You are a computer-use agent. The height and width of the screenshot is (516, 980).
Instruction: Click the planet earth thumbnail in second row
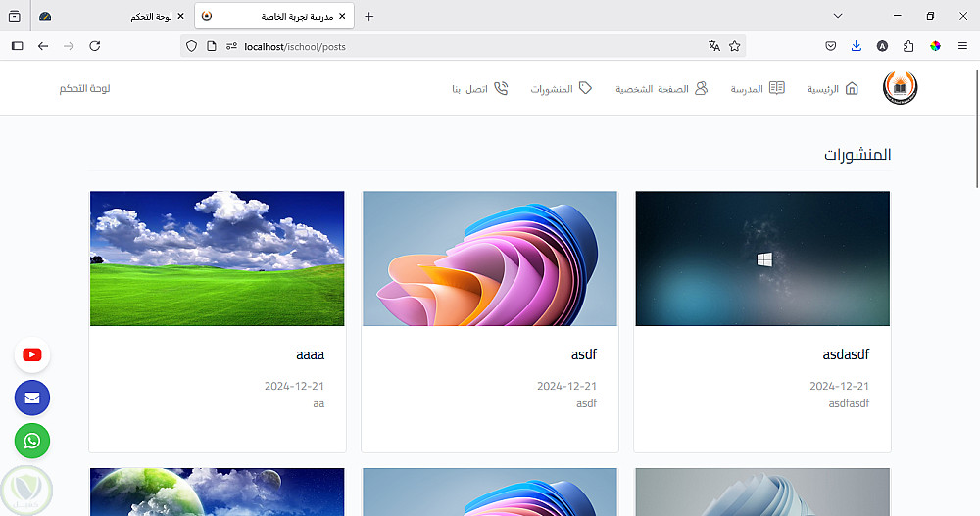pos(217,493)
